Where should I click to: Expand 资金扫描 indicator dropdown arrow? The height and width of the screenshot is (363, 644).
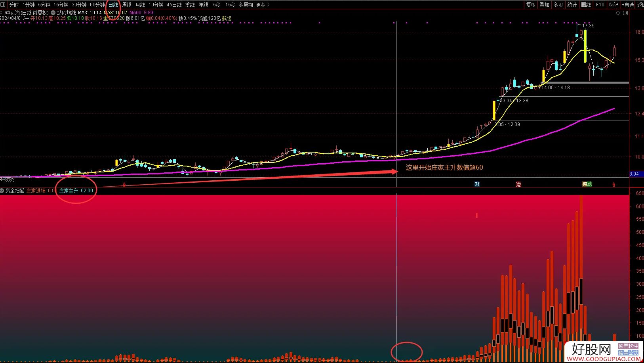click(x=2, y=191)
